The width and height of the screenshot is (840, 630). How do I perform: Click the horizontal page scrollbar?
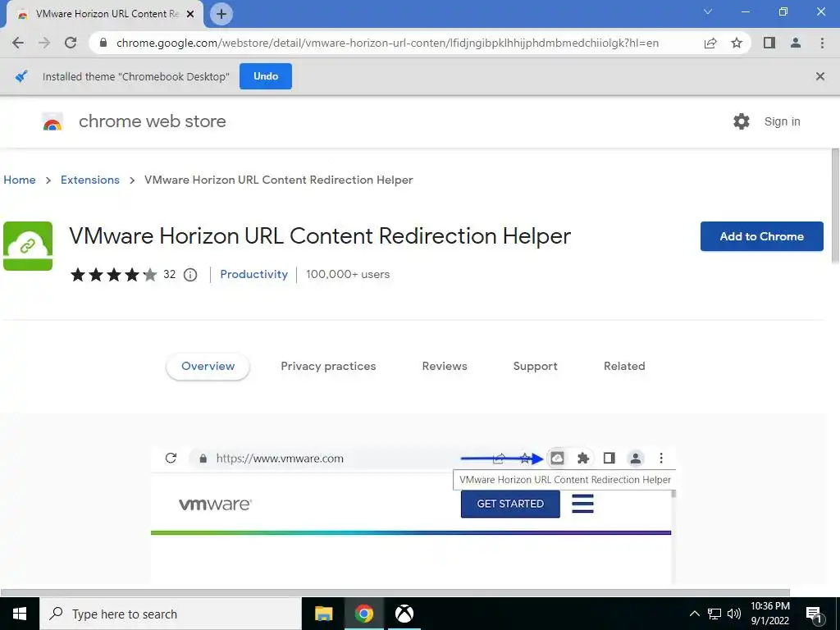click(395, 592)
